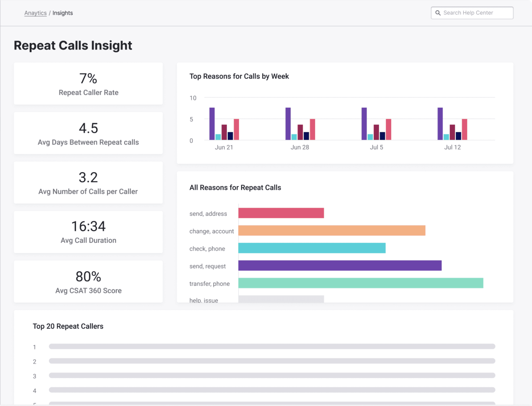
Task: Select the pink 'send, address' bar
Action: point(281,213)
